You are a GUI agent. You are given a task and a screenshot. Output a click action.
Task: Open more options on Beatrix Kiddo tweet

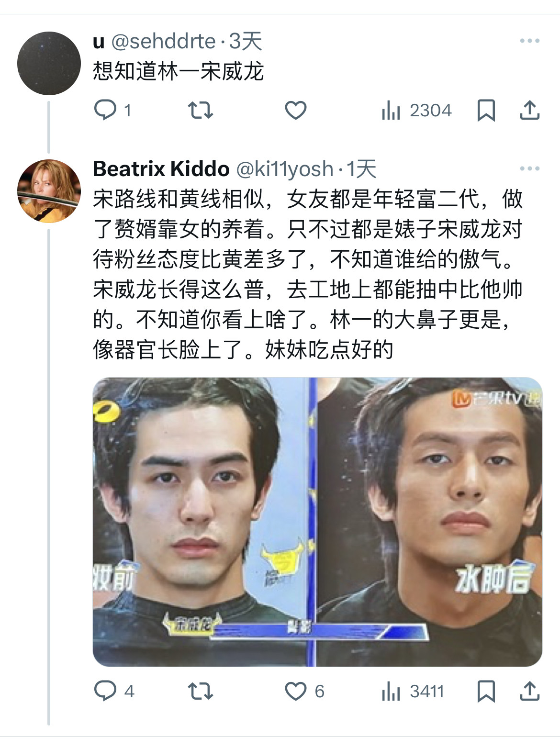coord(530,168)
